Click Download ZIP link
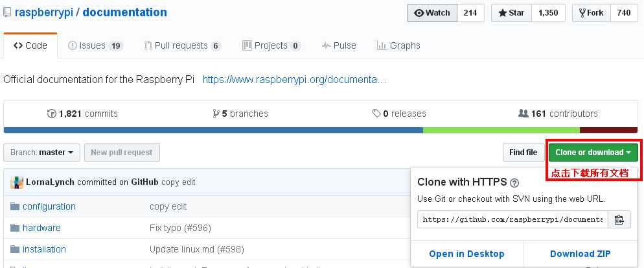Viewport: 644px width, 268px height. (x=580, y=254)
